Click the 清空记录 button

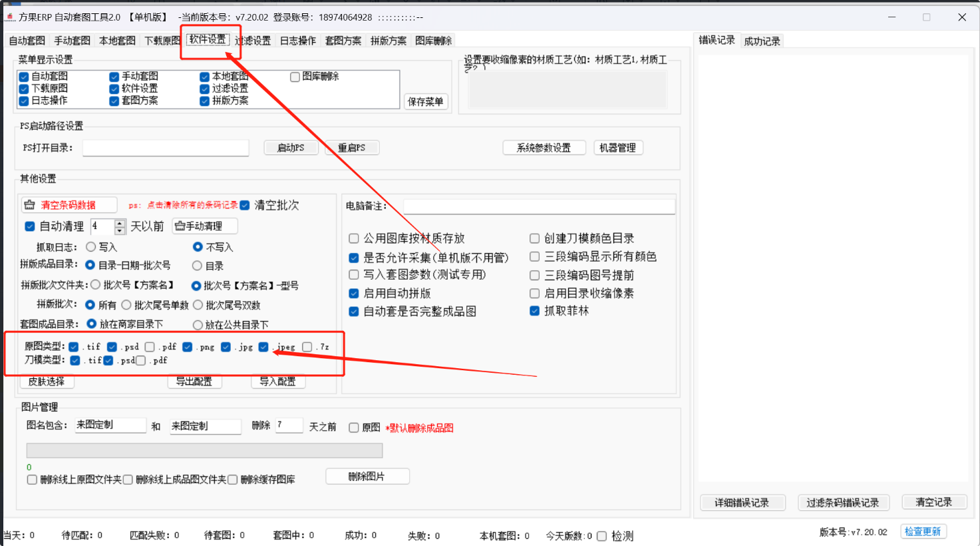click(x=934, y=502)
